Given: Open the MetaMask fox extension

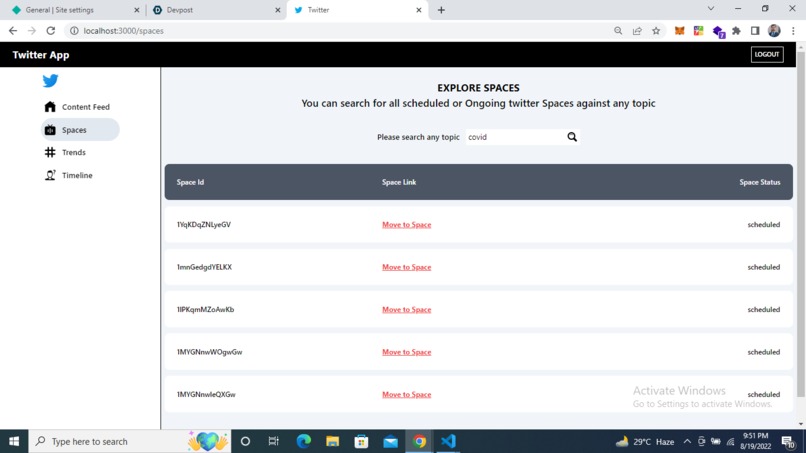Looking at the screenshot, I should [x=680, y=31].
